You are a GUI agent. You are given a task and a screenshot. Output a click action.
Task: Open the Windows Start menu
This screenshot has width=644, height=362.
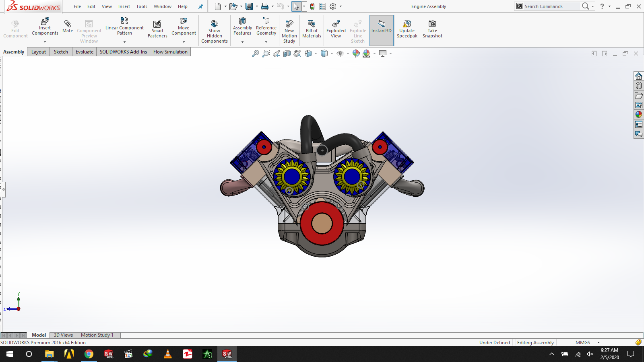[10, 354]
